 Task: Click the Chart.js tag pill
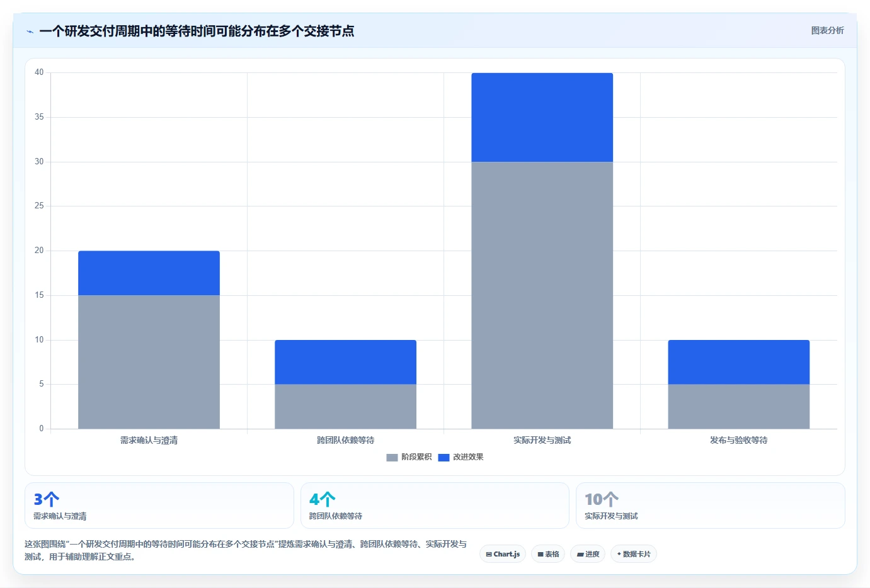coord(503,554)
